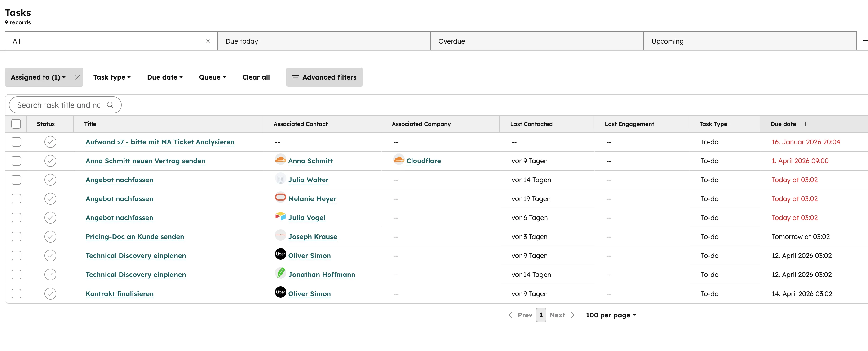The image size is (868, 351).
Task: Click the search magnifier icon in the task search field
Action: [x=110, y=105]
